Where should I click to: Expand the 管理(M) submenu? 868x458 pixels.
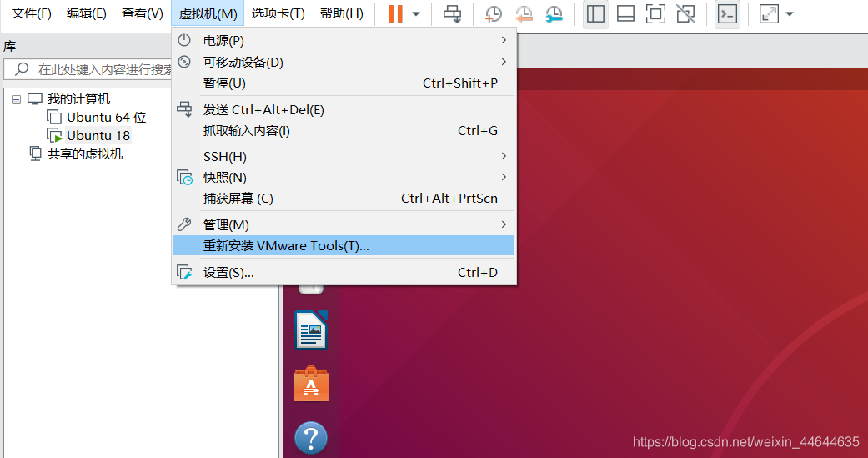[344, 225]
